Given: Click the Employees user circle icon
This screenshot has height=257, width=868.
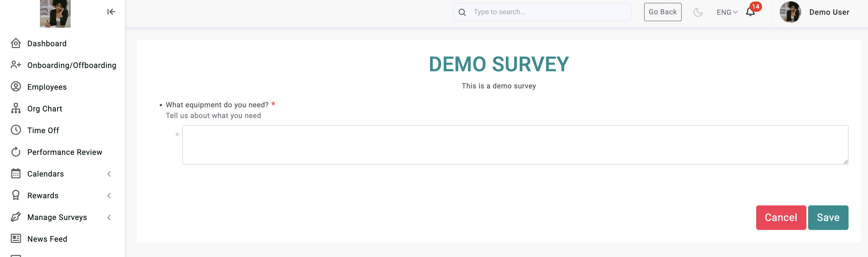Looking at the screenshot, I should 16,86.
